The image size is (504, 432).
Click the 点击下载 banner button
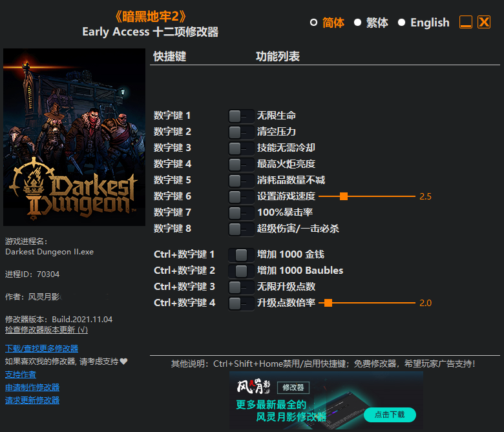390,415
